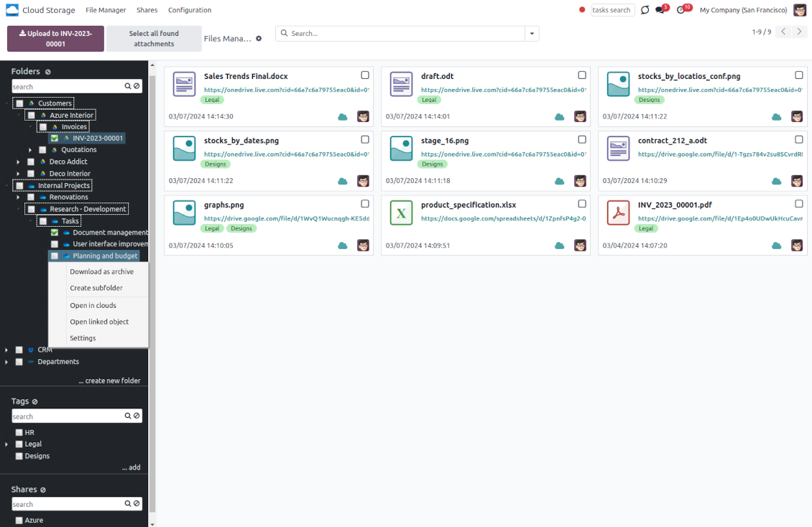Screen dimensions: 812x527
Task: Open the search options dropdown arrow
Action: (532, 34)
